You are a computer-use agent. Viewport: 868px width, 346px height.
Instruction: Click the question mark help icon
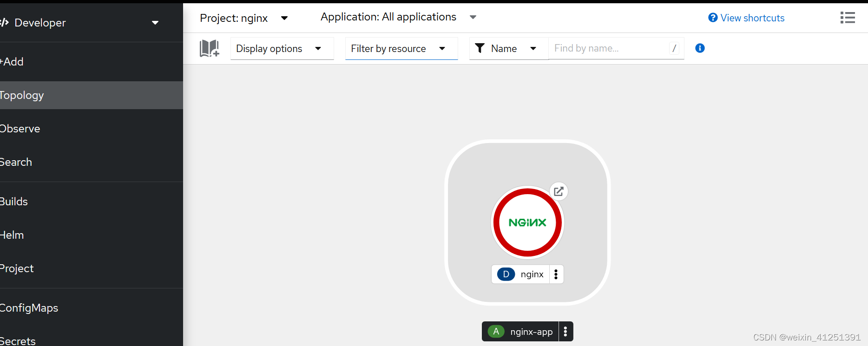click(x=713, y=18)
